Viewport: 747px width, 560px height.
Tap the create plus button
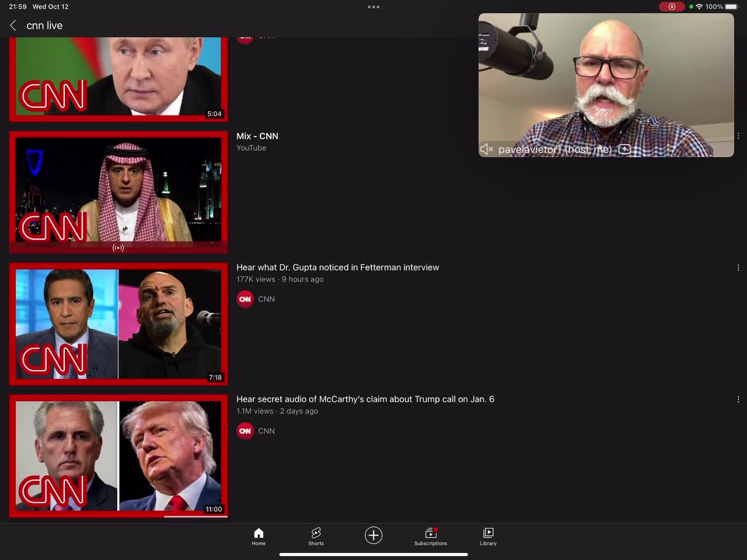click(x=373, y=535)
